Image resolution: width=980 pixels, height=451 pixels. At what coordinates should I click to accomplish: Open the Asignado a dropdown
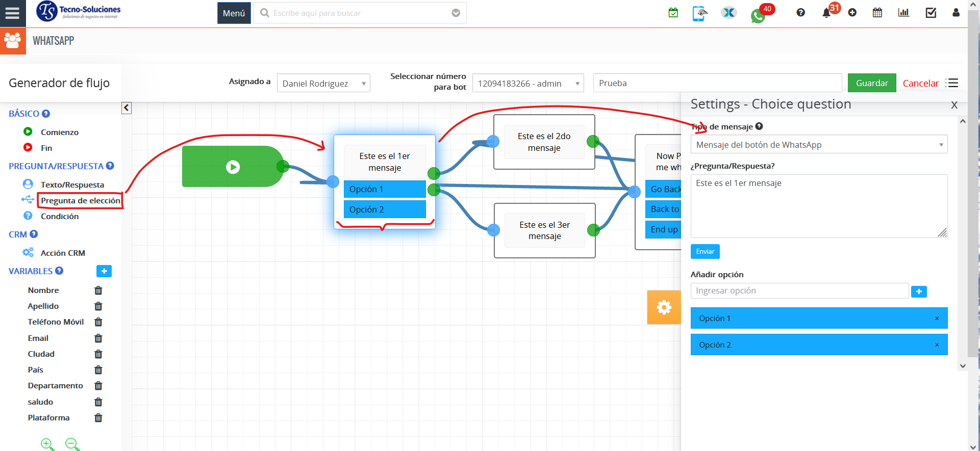pyautogui.click(x=323, y=83)
